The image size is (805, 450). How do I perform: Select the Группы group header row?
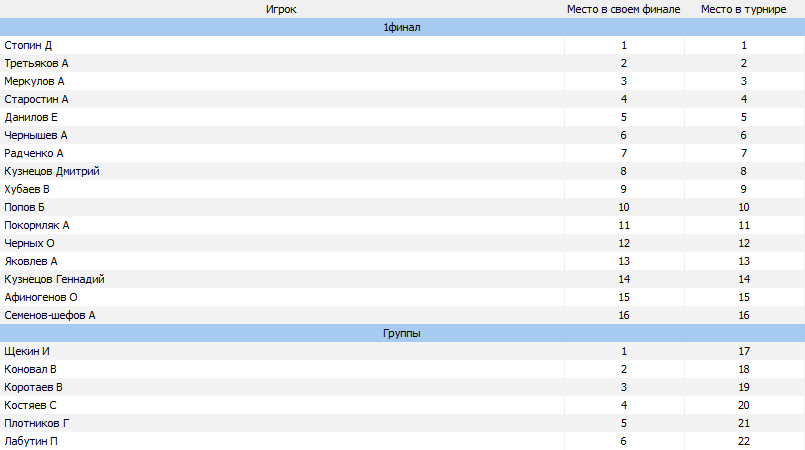tap(402, 333)
